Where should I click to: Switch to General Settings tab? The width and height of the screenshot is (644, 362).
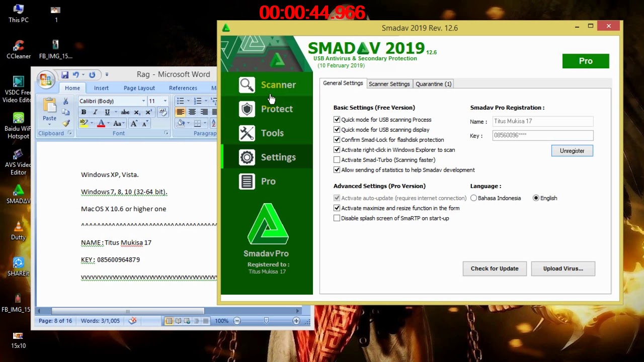point(343,83)
